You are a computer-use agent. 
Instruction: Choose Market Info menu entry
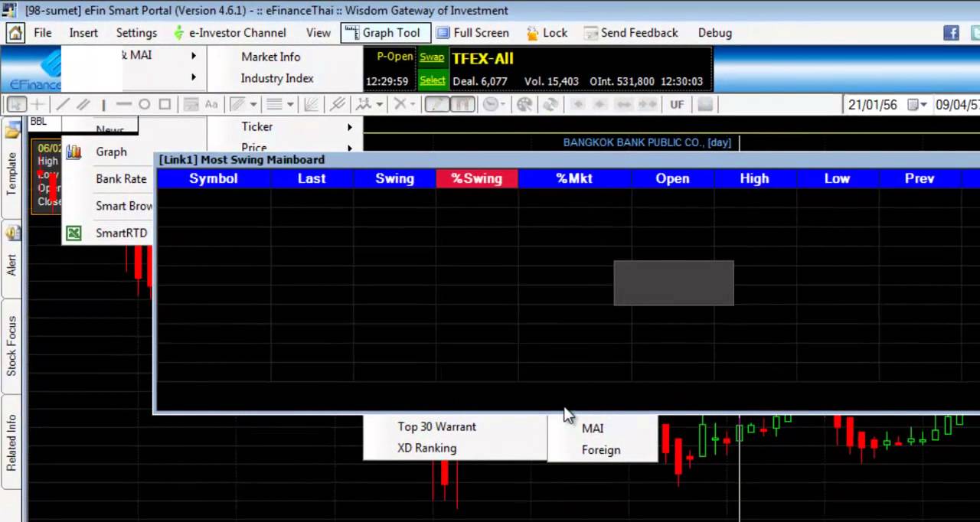tap(271, 57)
